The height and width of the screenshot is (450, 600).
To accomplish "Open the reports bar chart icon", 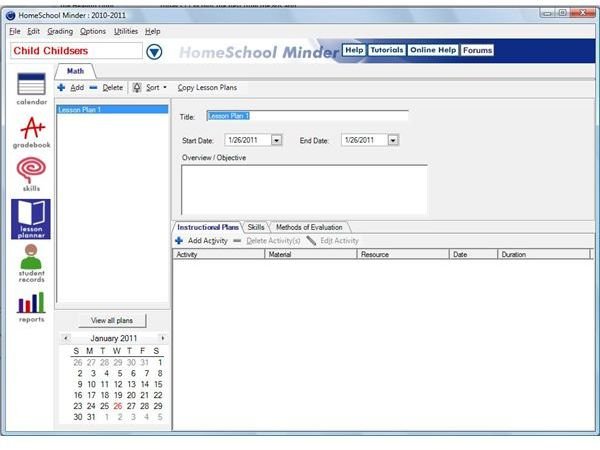I will point(31,307).
